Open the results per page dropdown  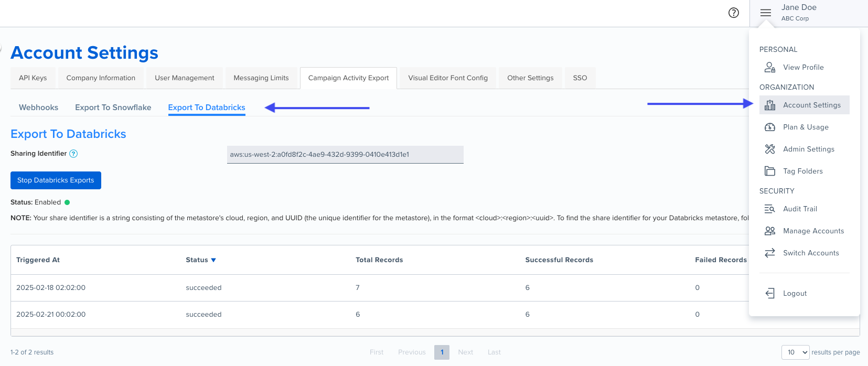click(x=795, y=352)
